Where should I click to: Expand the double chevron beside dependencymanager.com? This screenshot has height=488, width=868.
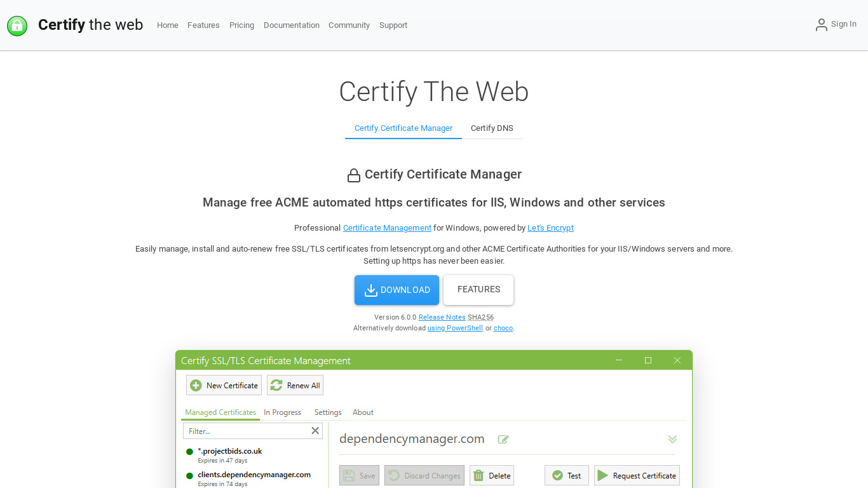pyautogui.click(x=672, y=439)
